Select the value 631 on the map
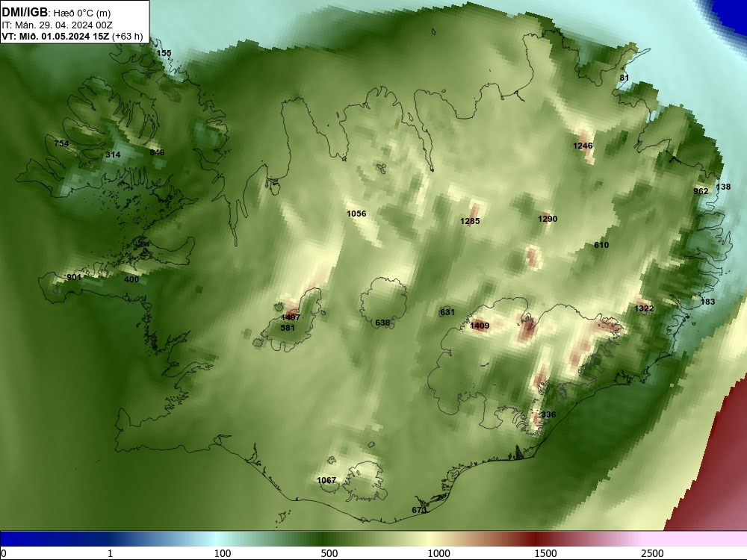The image size is (747, 560). 447,312
